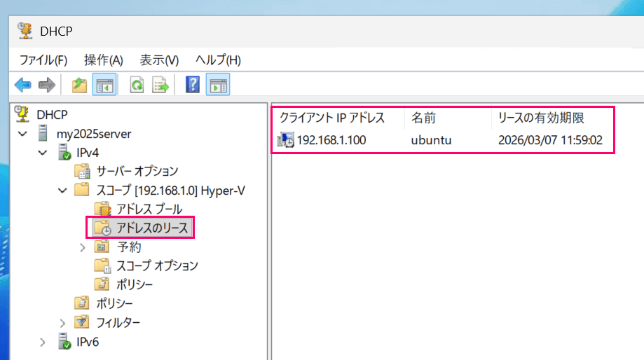
Task: Click the ubuntu client name cell
Action: pos(431,140)
